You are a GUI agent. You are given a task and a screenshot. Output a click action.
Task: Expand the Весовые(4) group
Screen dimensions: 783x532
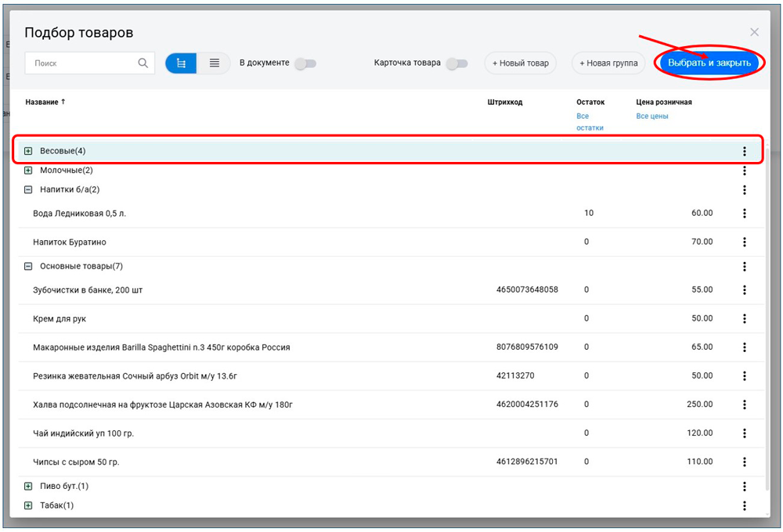[x=28, y=151]
